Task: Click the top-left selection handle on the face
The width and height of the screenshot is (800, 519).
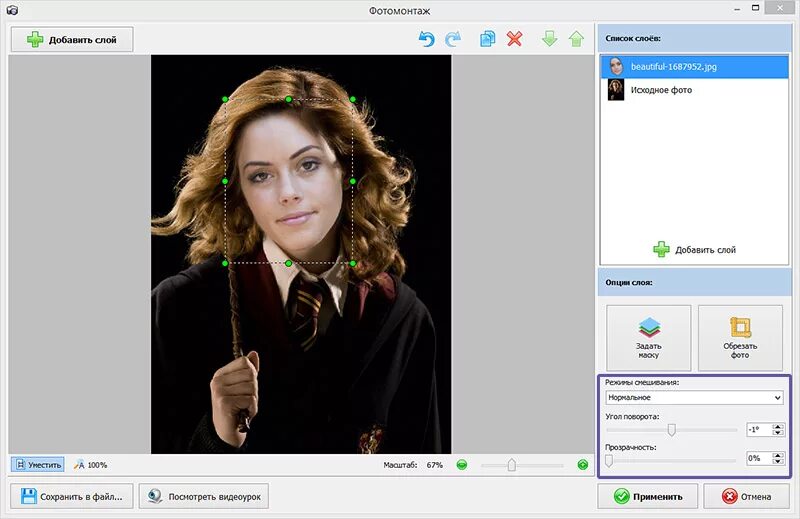Action: tap(225, 99)
